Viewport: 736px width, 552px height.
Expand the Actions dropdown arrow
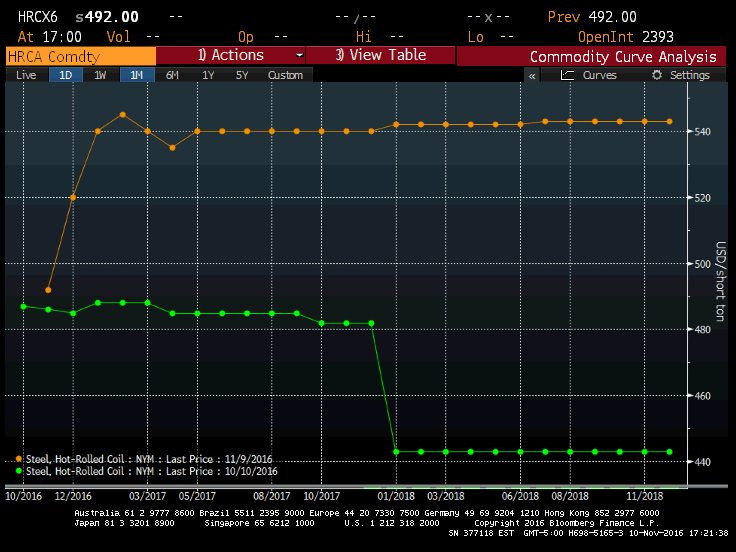point(299,56)
